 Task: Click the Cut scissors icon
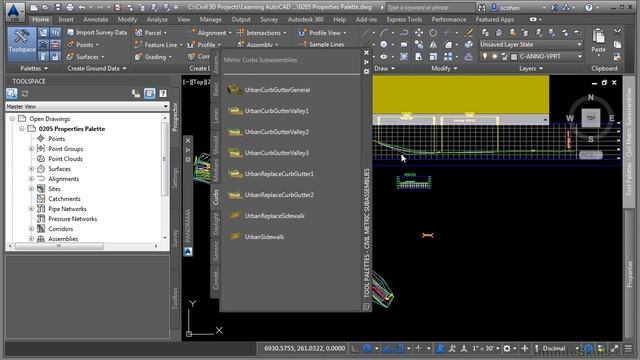click(x=617, y=32)
